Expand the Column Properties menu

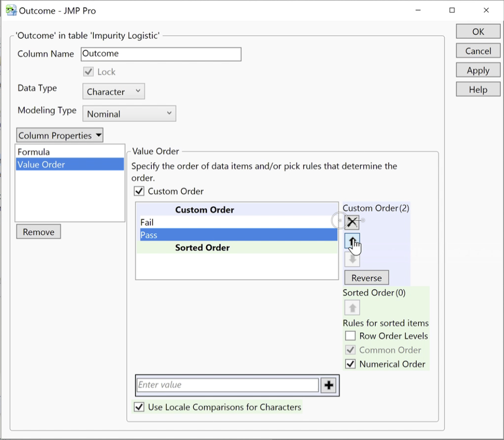(x=60, y=135)
